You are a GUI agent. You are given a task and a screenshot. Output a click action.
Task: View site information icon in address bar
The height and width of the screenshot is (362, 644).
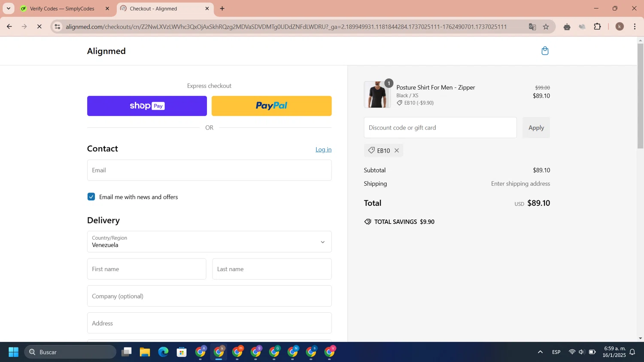[57, 27]
